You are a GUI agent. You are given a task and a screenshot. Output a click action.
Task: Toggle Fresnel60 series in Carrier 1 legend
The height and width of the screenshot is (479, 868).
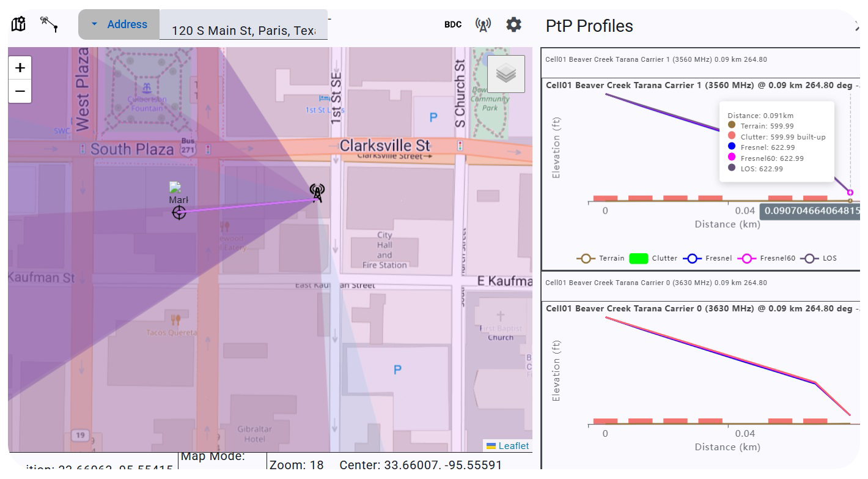[767, 258]
